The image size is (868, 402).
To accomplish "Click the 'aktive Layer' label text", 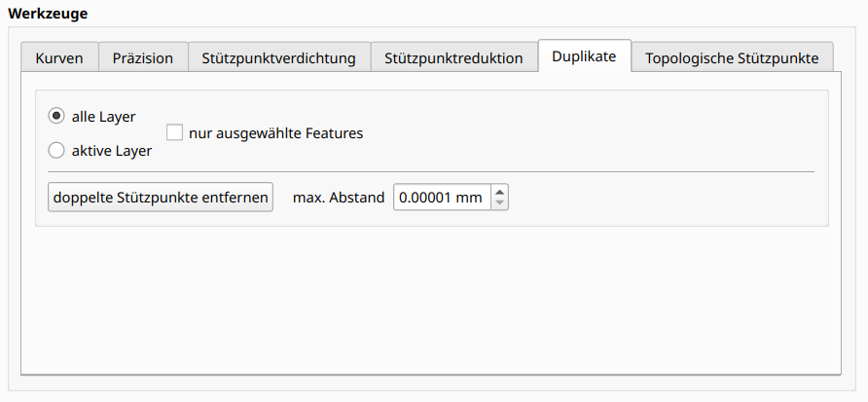I will click(111, 151).
